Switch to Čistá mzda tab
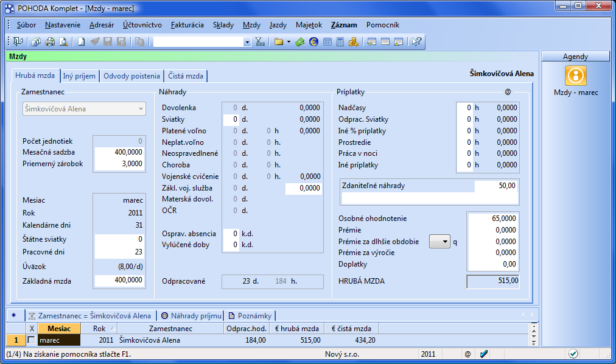Image resolution: width=616 pixels, height=364 pixels. [186, 76]
